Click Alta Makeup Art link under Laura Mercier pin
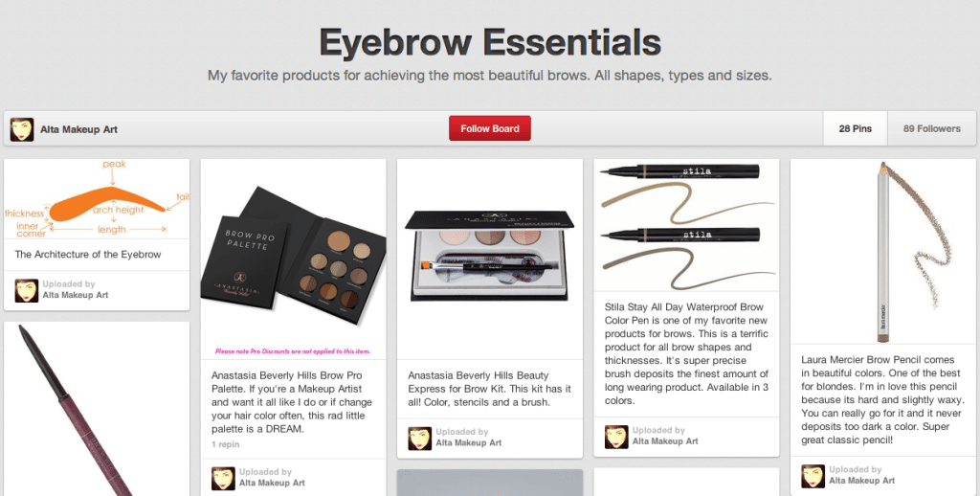The image size is (980, 496). click(x=862, y=481)
